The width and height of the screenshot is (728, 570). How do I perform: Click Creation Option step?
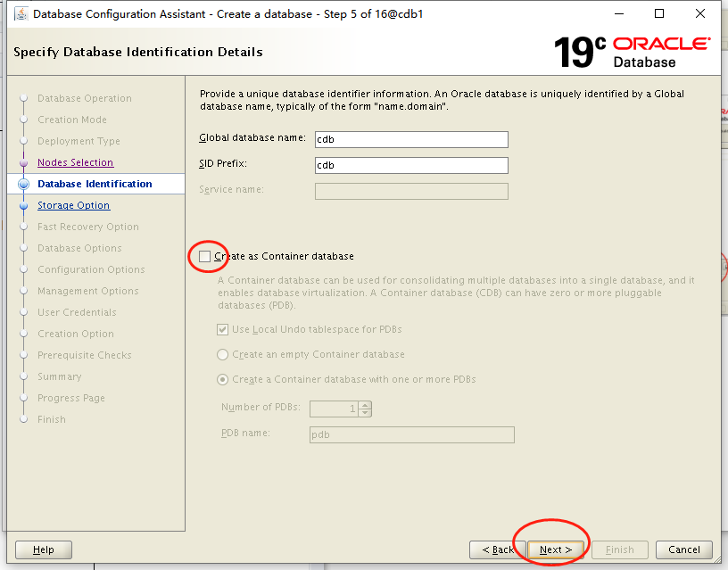click(76, 334)
